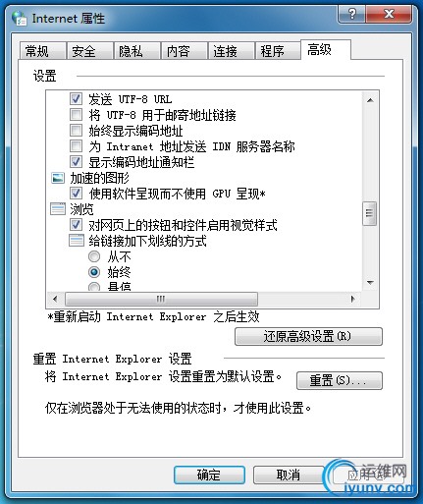
Task: Click the horizontal scroll right arrow
Action: pos(352,299)
